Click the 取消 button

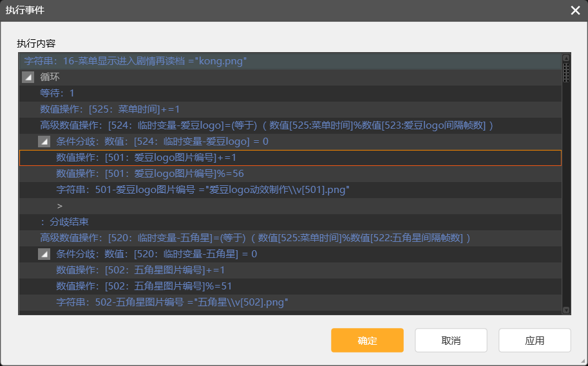(451, 340)
